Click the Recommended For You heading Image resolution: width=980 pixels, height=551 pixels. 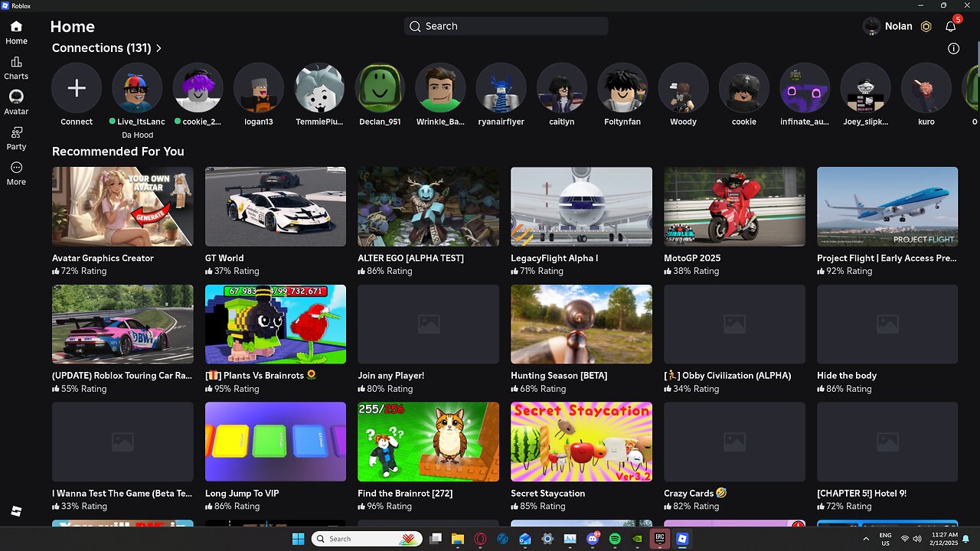pos(118,152)
